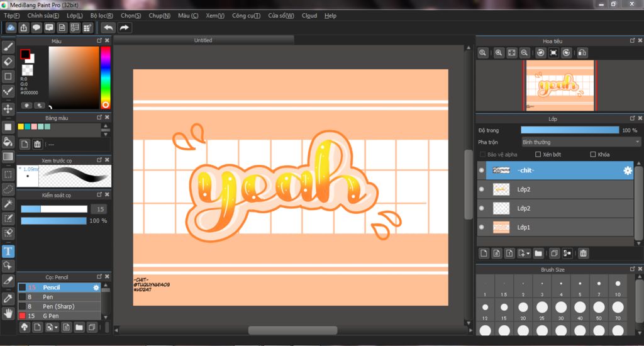
Task: Click the palette scroll up arrow
Action: pos(106,126)
